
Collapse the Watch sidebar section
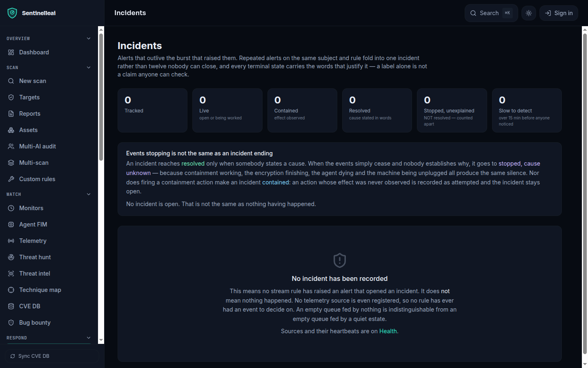click(89, 194)
